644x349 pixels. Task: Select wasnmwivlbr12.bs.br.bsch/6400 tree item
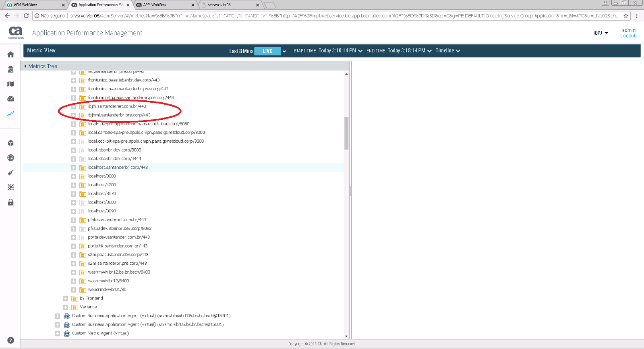click(119, 272)
